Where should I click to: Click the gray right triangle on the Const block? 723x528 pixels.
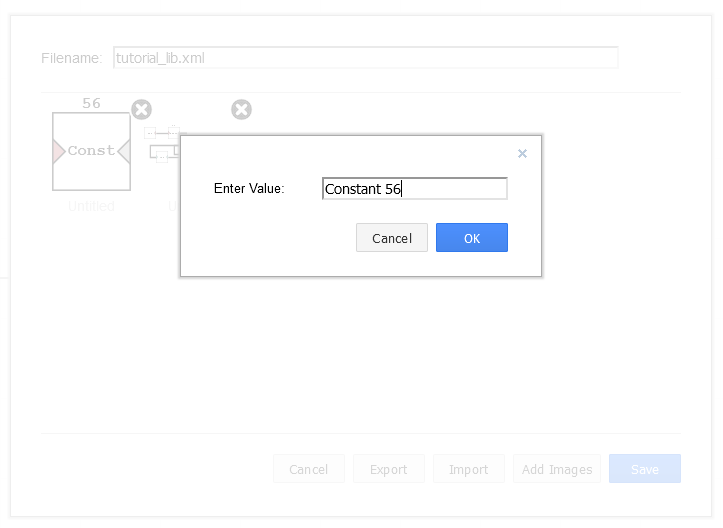point(124,151)
